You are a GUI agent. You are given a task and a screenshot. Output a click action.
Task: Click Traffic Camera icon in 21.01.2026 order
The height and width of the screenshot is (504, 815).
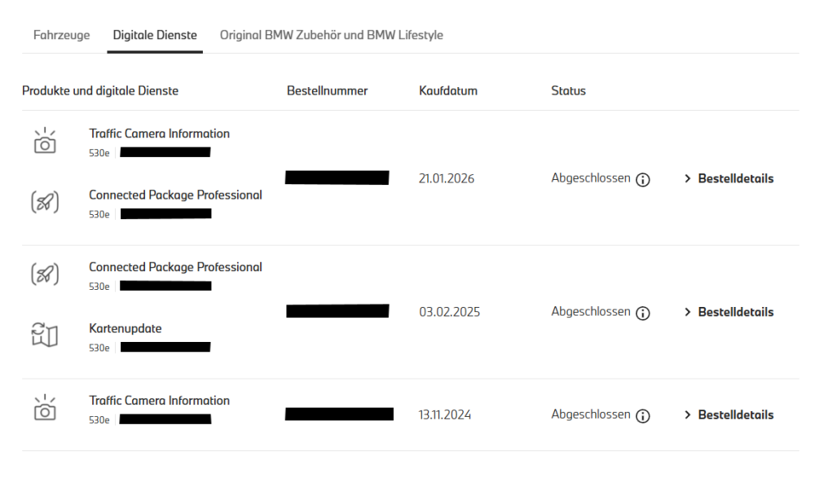coord(46,142)
